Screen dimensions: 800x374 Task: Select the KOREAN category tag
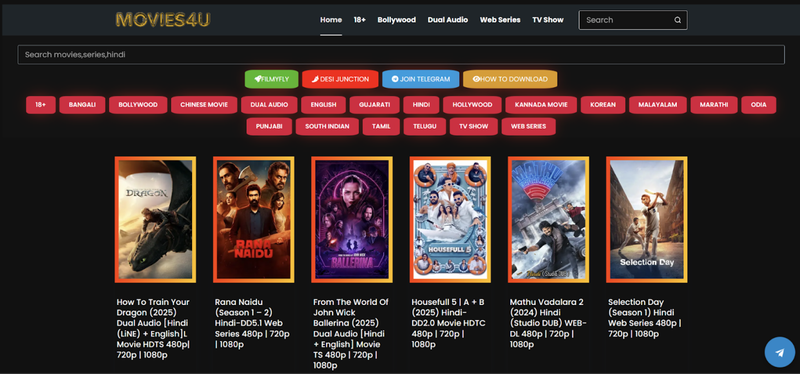pyautogui.click(x=603, y=105)
